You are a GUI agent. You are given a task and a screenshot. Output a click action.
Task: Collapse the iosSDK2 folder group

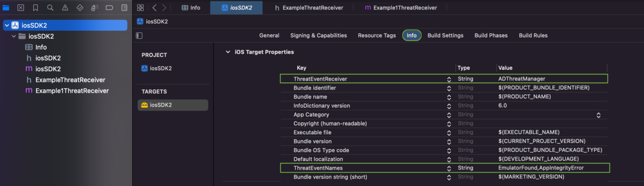pos(14,36)
